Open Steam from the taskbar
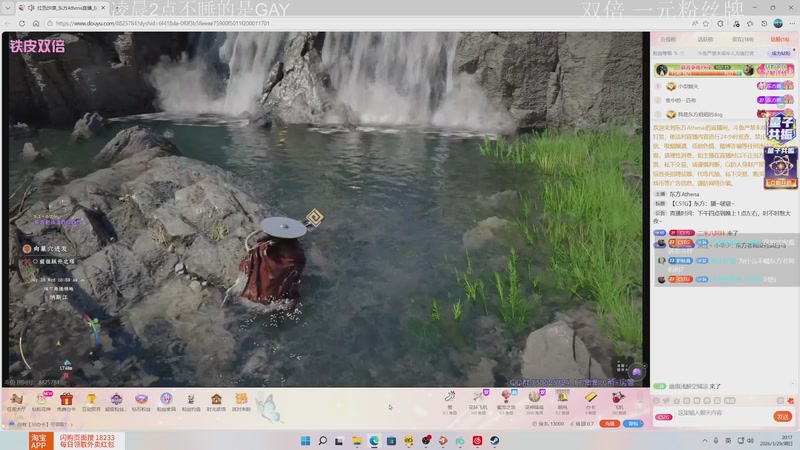800x450 pixels. coord(495,440)
